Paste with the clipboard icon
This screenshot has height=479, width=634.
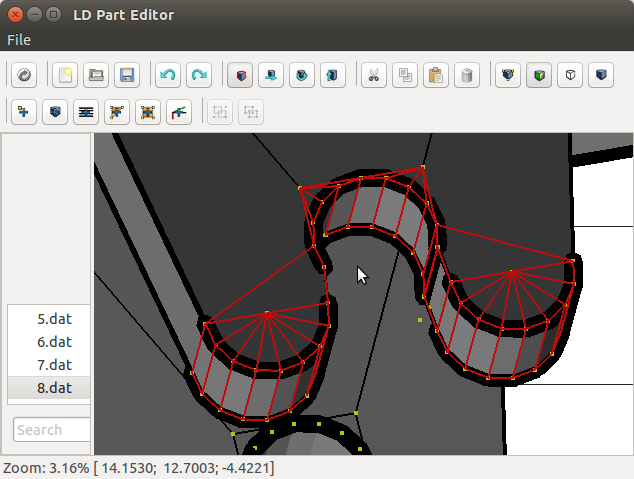click(x=435, y=75)
